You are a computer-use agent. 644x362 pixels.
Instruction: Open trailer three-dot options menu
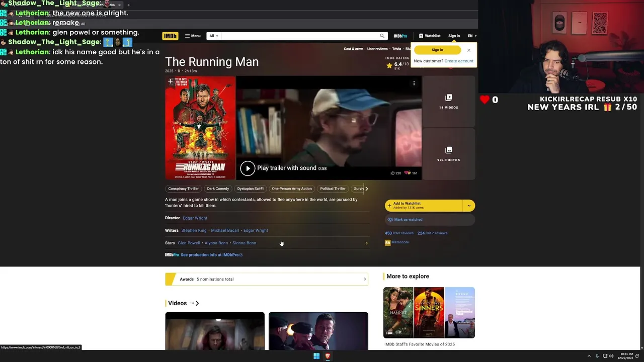(414, 83)
